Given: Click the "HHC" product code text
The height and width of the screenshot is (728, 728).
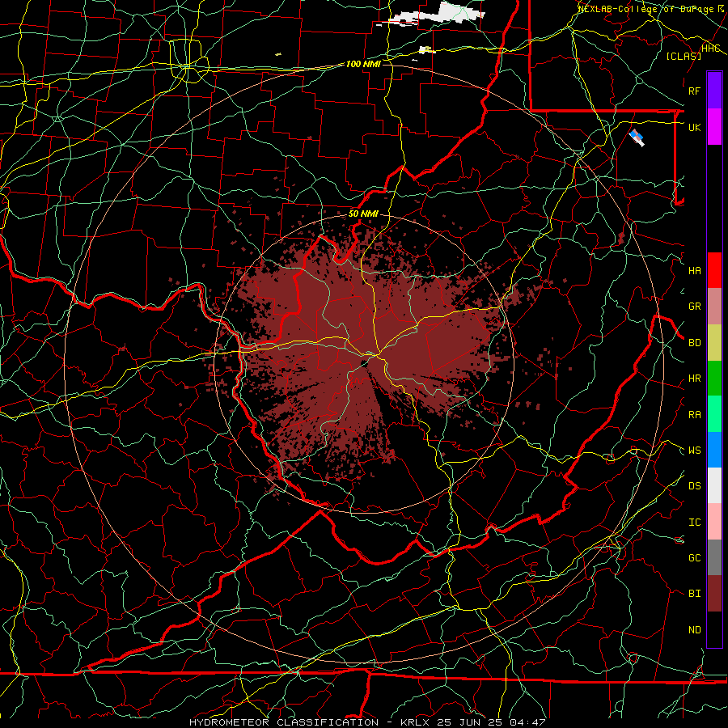Looking at the screenshot, I should pos(711,49).
